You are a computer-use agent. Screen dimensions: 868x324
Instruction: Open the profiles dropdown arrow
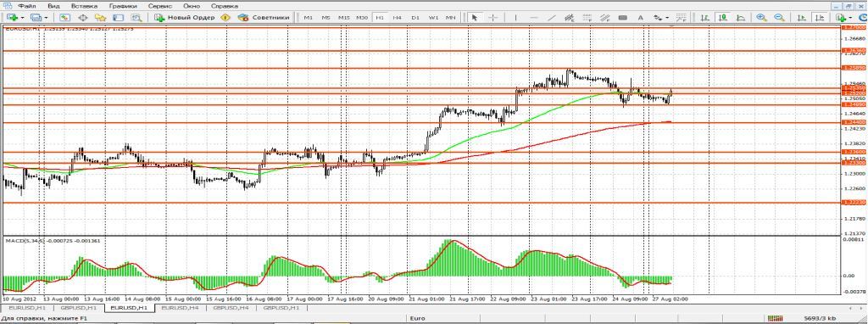tap(46, 18)
